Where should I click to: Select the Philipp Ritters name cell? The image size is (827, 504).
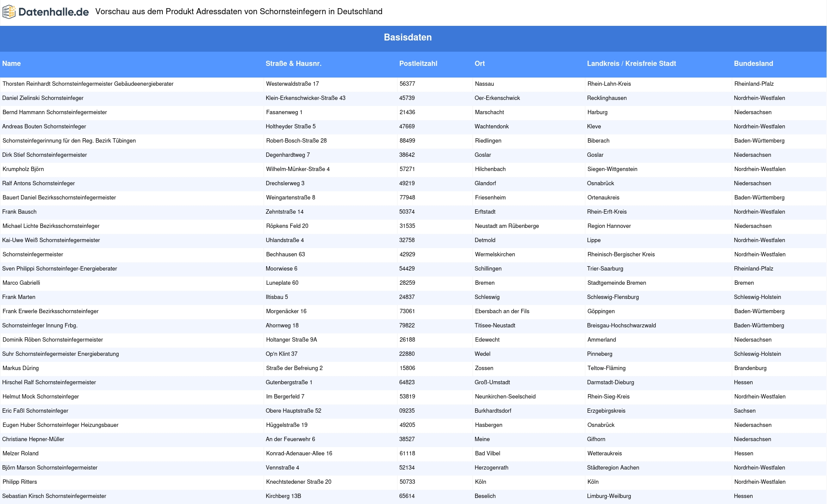click(x=20, y=482)
